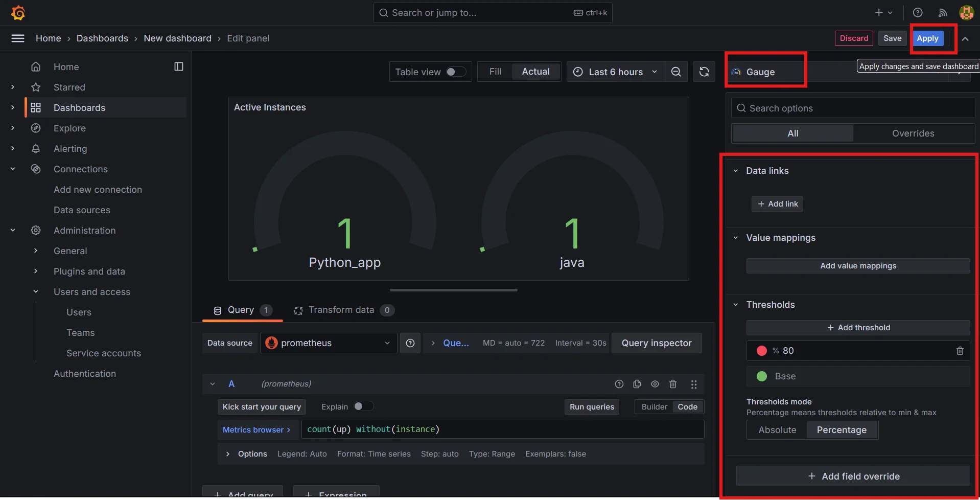Click the red threshold color swatch
The image size is (980, 500).
[762, 351]
